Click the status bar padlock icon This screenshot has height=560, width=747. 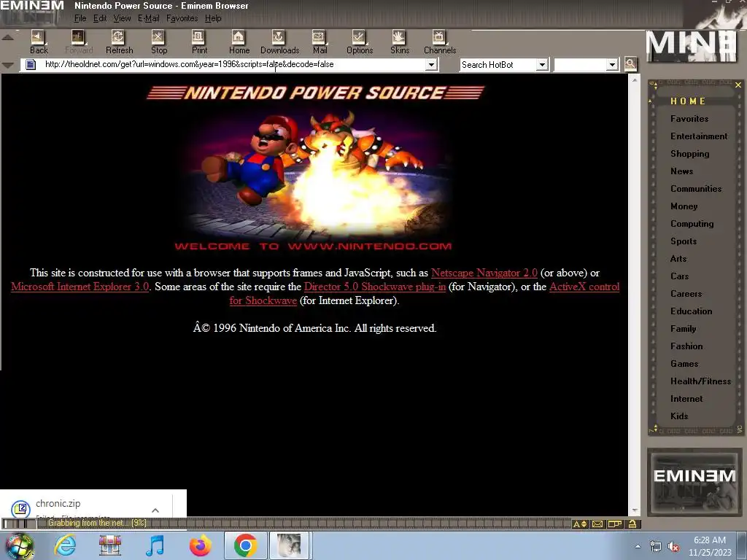(632, 524)
